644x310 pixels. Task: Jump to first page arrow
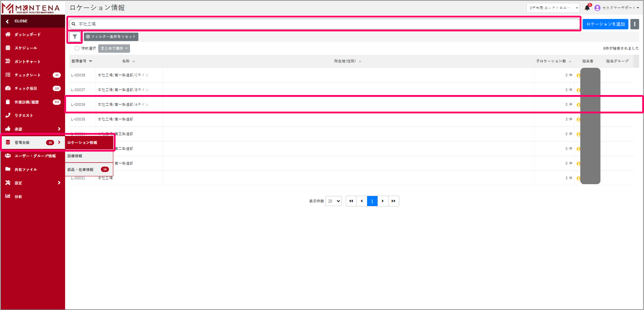pyautogui.click(x=351, y=201)
